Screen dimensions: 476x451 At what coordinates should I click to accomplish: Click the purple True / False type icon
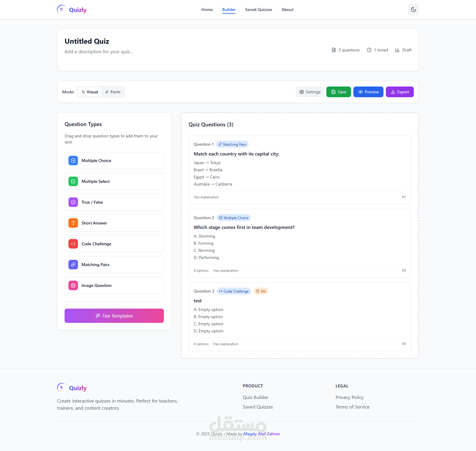click(73, 202)
